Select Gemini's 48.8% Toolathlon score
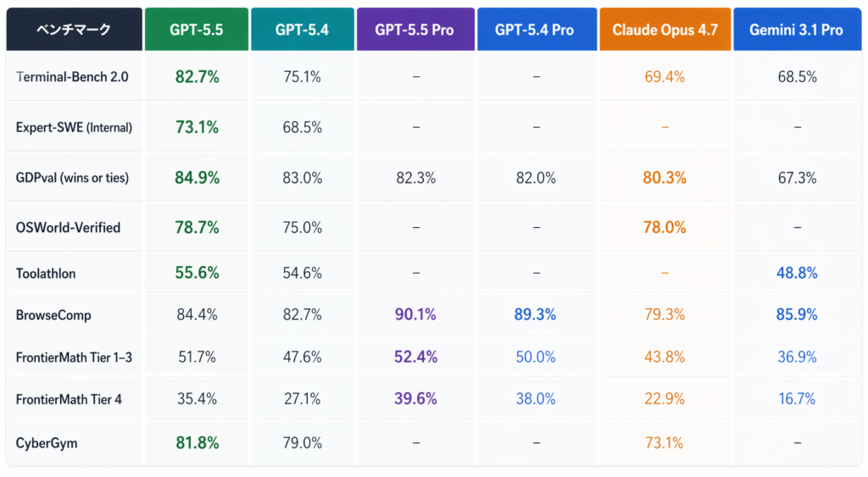This screenshot has width=868, height=477. pos(796,273)
